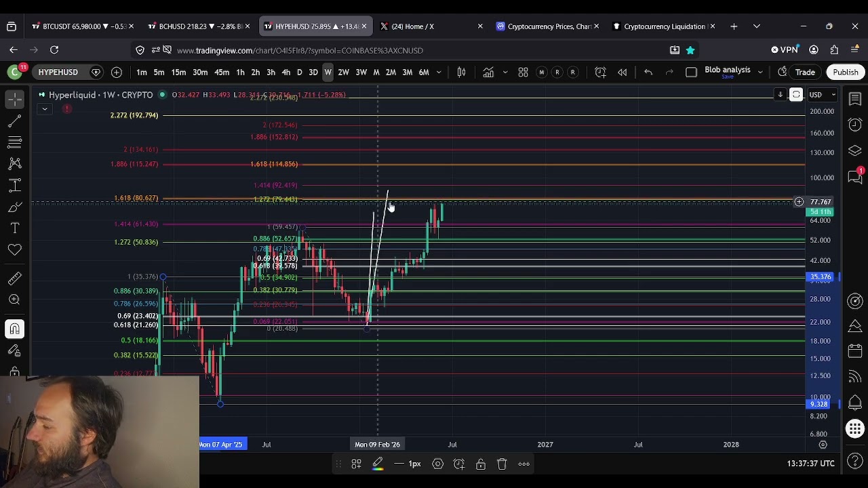Open the patterns drawing tools
The image size is (868, 488).
[14, 164]
